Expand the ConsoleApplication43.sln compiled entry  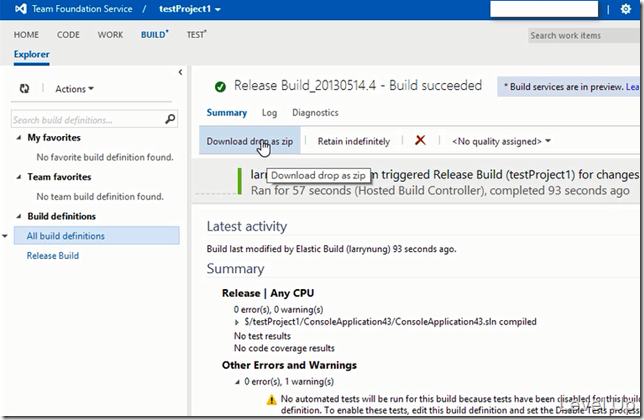(x=237, y=322)
